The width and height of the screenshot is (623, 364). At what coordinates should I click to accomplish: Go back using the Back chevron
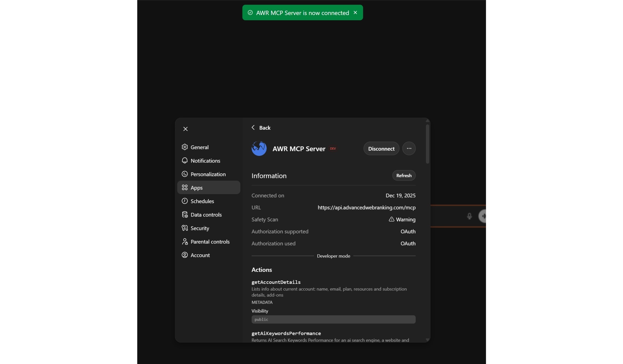[253, 128]
